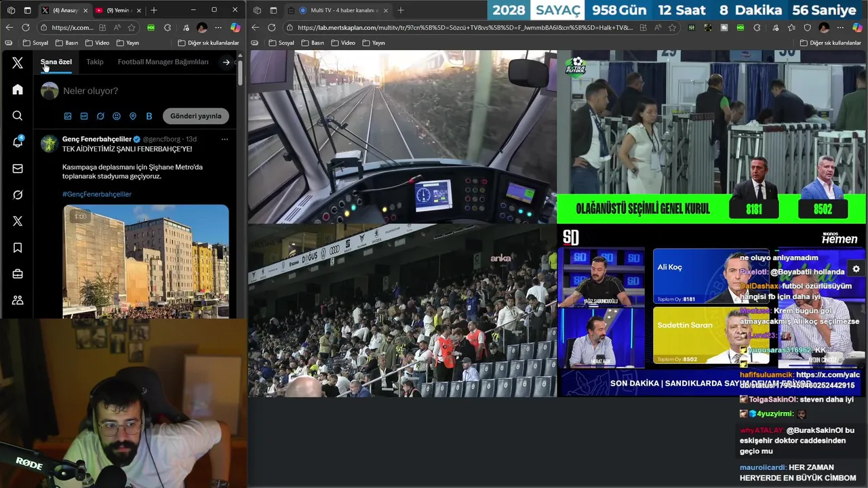Viewport: 868px width, 488px height.
Task: Open a new tab in the Multi TV window
Action: pos(401,10)
